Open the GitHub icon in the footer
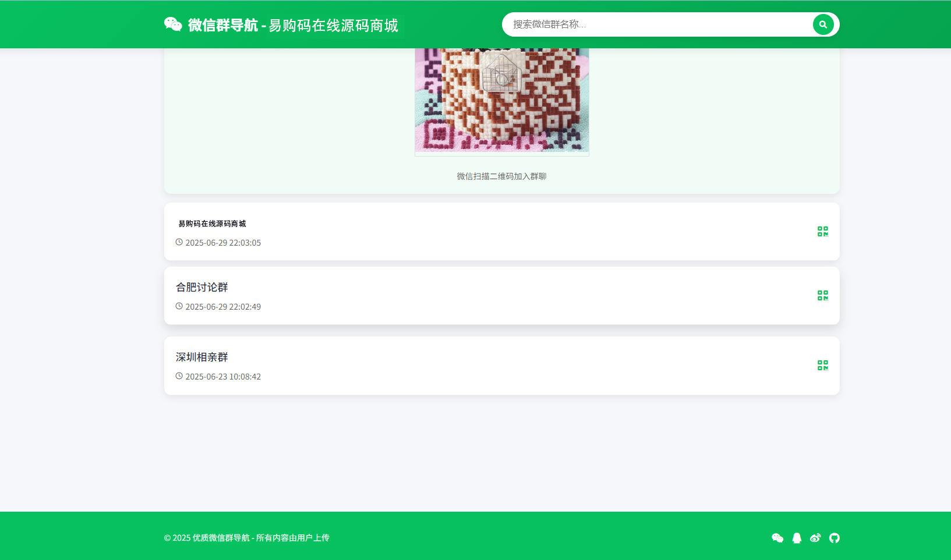951x560 pixels. 835,538
